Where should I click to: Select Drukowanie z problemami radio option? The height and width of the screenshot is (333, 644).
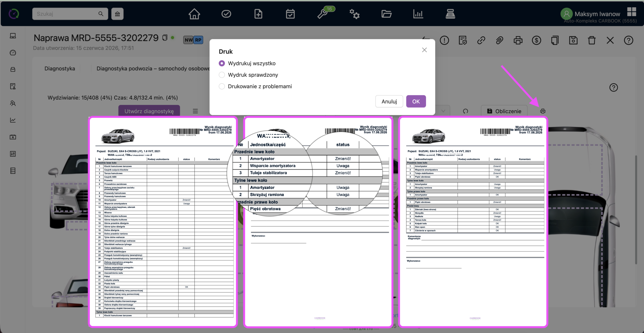(x=222, y=86)
